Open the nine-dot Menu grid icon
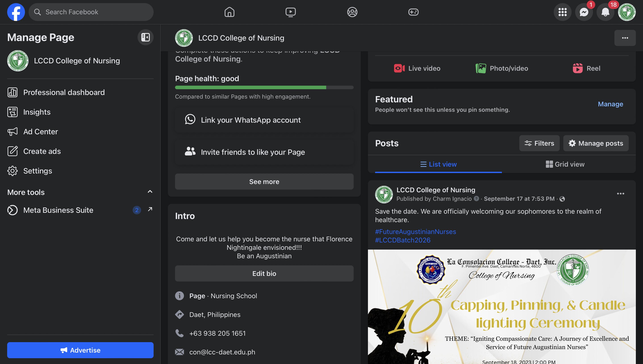The image size is (643, 364). click(562, 12)
